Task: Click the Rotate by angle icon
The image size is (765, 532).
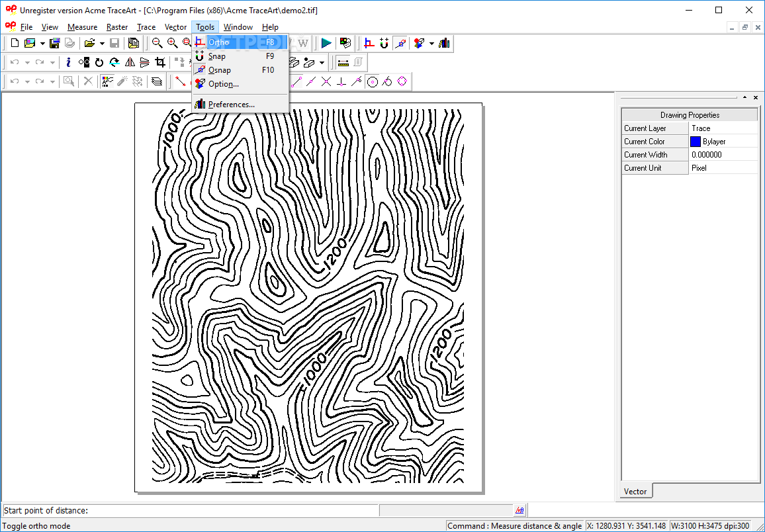Action: coord(114,62)
